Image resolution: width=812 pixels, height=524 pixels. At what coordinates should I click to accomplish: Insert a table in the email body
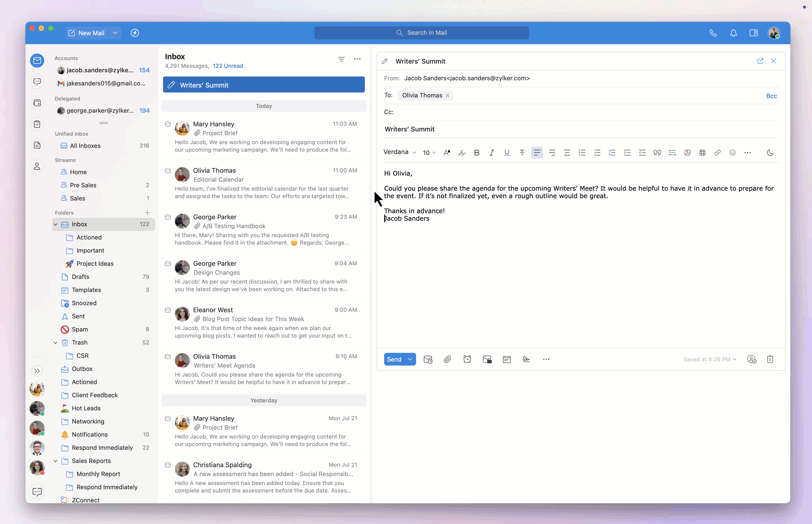coord(702,153)
